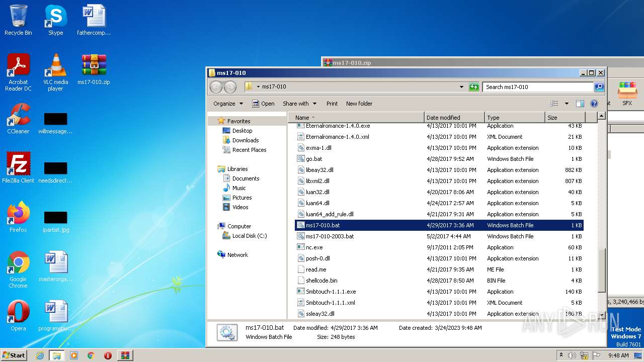644x362 pixels.
Task: Click the search magnifier button
Action: pyautogui.click(x=599, y=87)
